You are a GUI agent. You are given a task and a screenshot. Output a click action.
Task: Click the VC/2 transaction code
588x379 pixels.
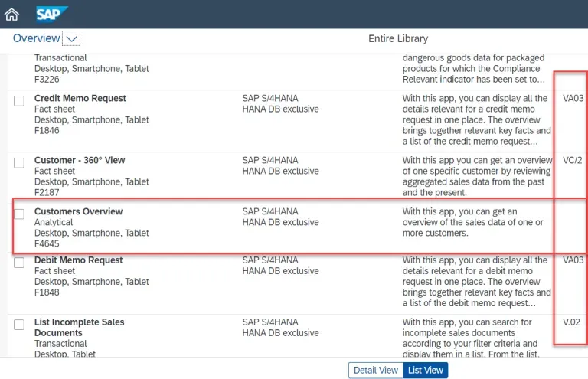[x=573, y=161]
